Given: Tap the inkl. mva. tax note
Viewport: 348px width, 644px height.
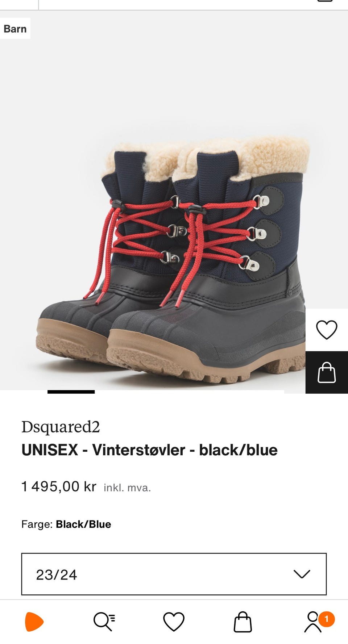Looking at the screenshot, I should click(127, 488).
